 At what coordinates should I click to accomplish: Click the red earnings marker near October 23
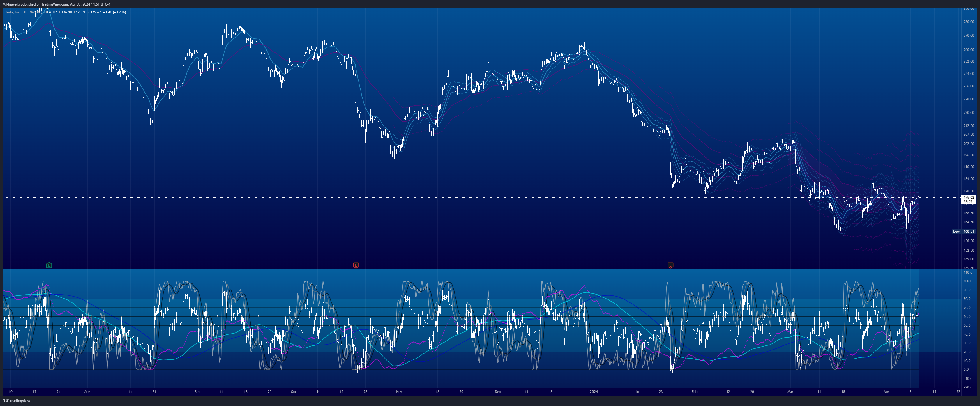click(356, 265)
